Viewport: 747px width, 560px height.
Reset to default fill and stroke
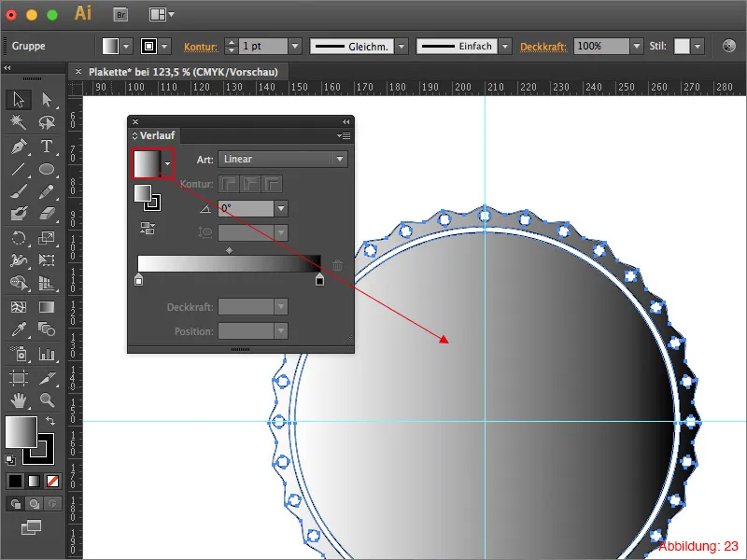pos(10,460)
